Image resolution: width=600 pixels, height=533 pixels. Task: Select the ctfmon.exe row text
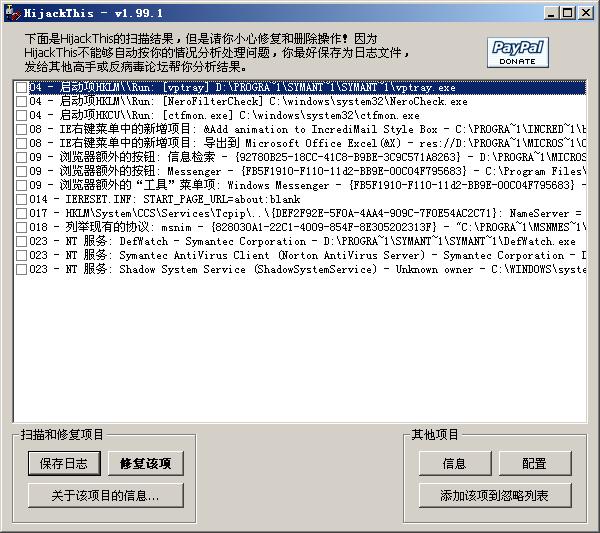pyautogui.click(x=225, y=116)
